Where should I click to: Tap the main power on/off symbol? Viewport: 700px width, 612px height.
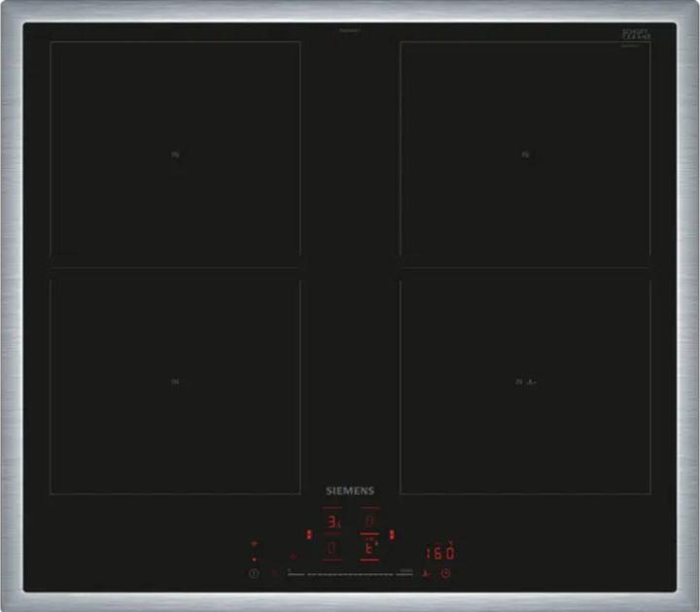click(254, 574)
